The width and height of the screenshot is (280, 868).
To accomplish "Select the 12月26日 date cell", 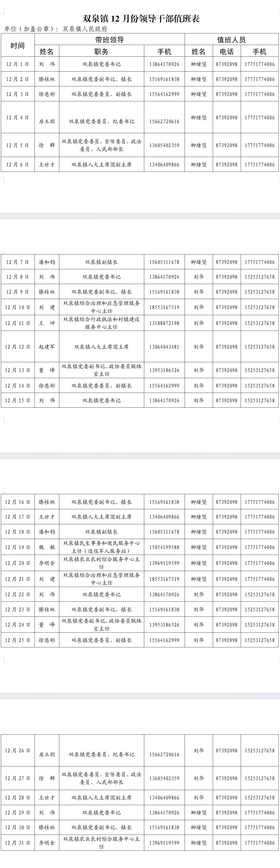I will (17, 750).
